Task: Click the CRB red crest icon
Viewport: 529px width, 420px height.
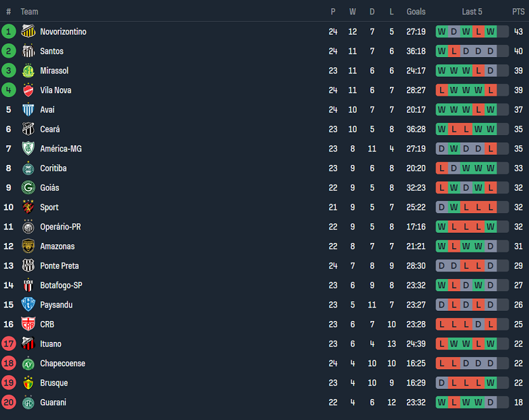Action: [x=28, y=324]
